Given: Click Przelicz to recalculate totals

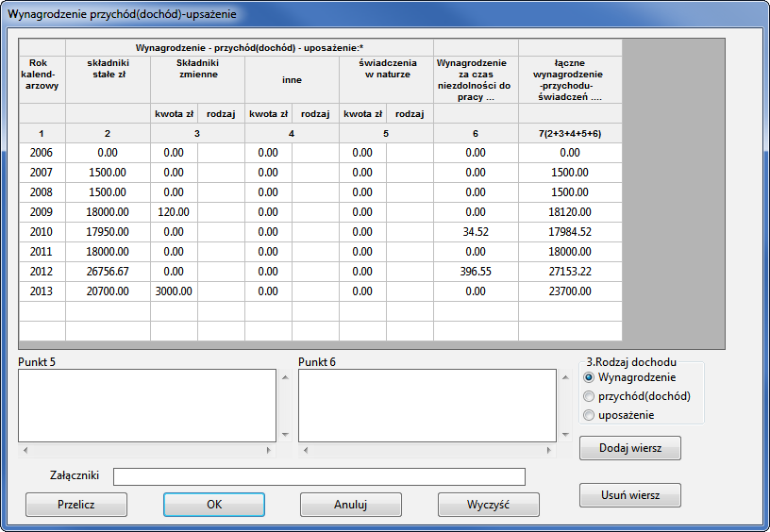Looking at the screenshot, I should [76, 505].
